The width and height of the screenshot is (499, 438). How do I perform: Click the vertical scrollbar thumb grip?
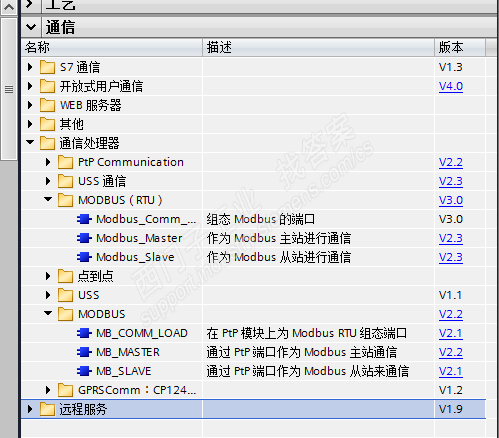tap(9, 89)
